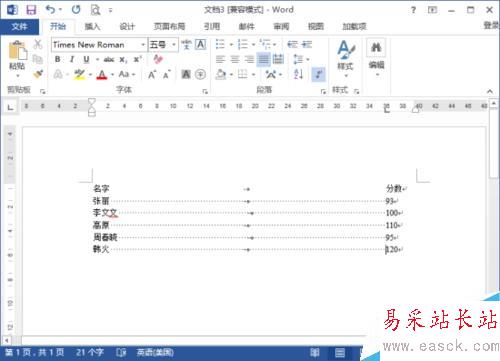Add character border around text
The image size is (500, 361).
[200, 44]
